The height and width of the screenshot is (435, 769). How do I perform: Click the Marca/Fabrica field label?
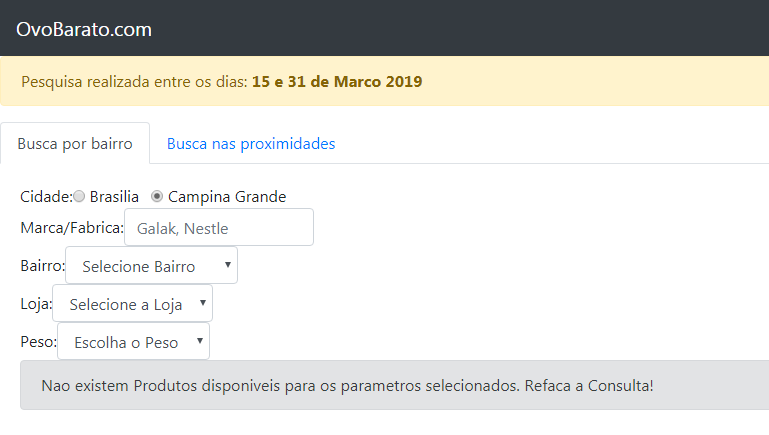pyautogui.click(x=72, y=228)
